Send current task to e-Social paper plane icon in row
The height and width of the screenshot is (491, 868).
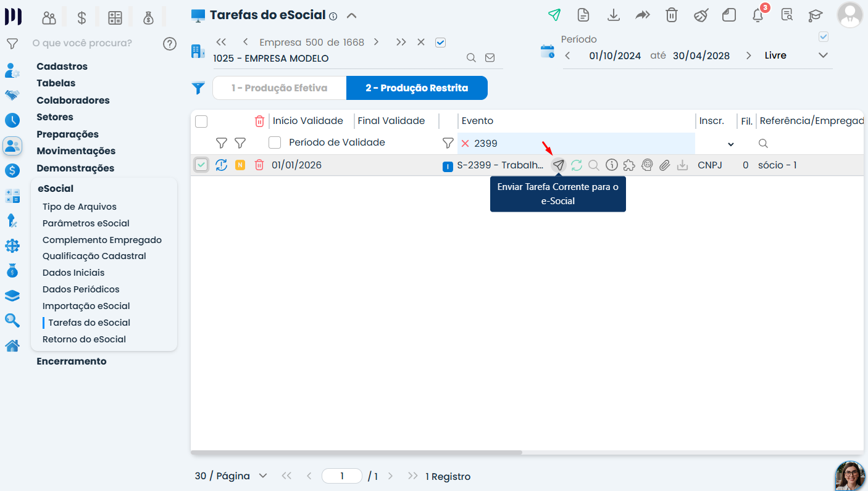tap(558, 165)
